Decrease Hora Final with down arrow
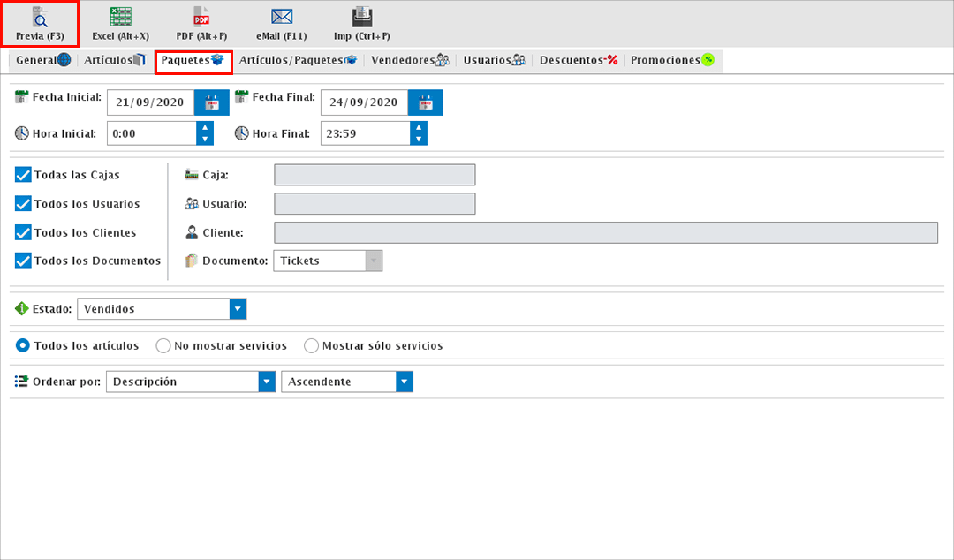954x560 pixels. 419,139
